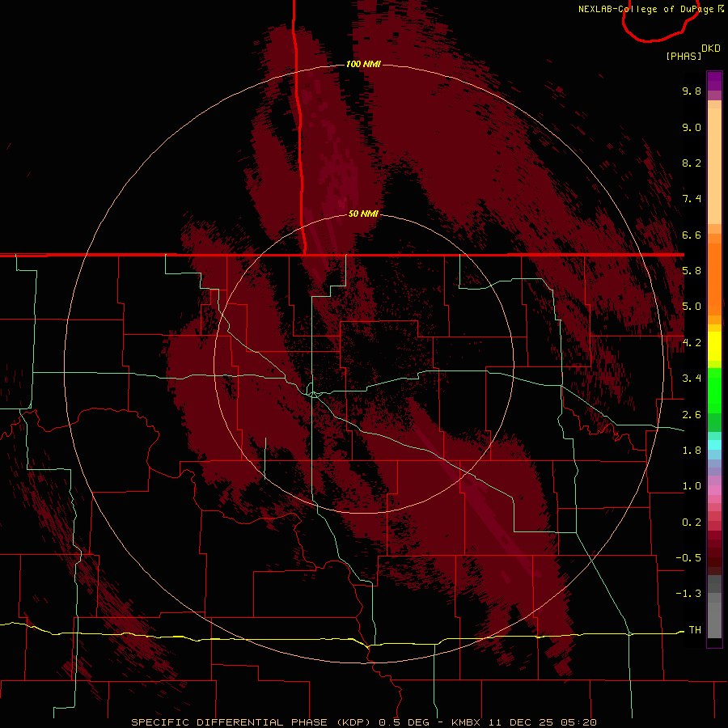Image resolution: width=728 pixels, height=728 pixels.
Task: Click the 8.2 scale value
Action: point(692,163)
